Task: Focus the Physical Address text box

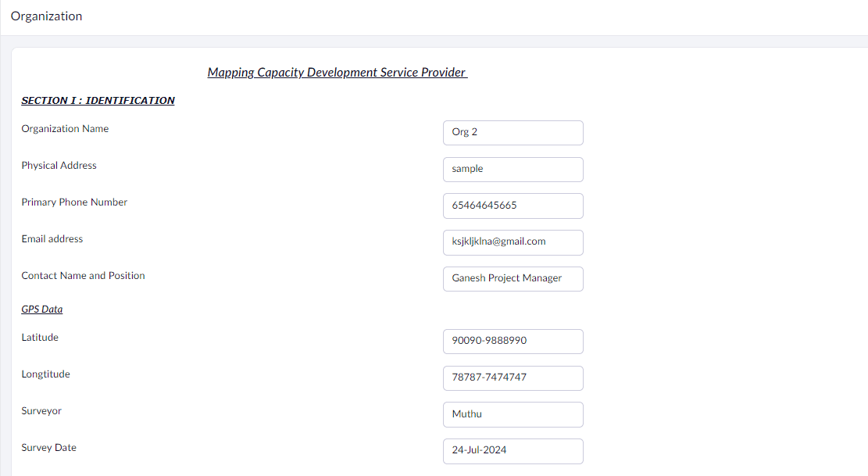Action: pos(513,170)
